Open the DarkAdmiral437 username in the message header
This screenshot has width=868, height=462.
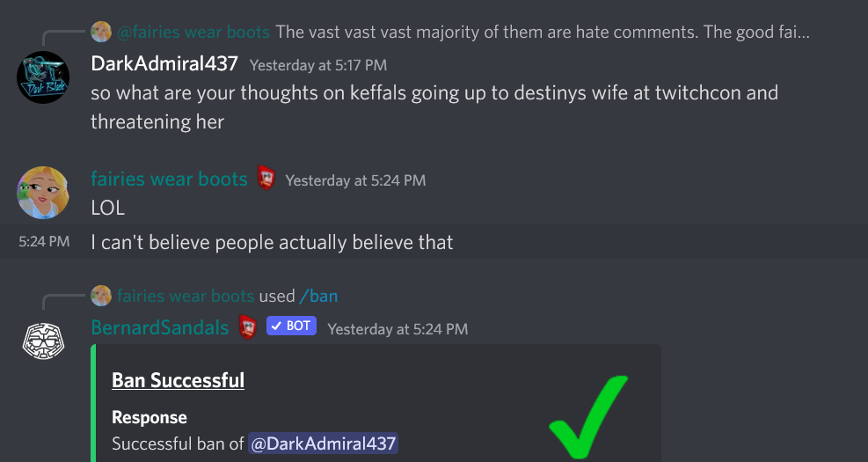pyautogui.click(x=164, y=63)
